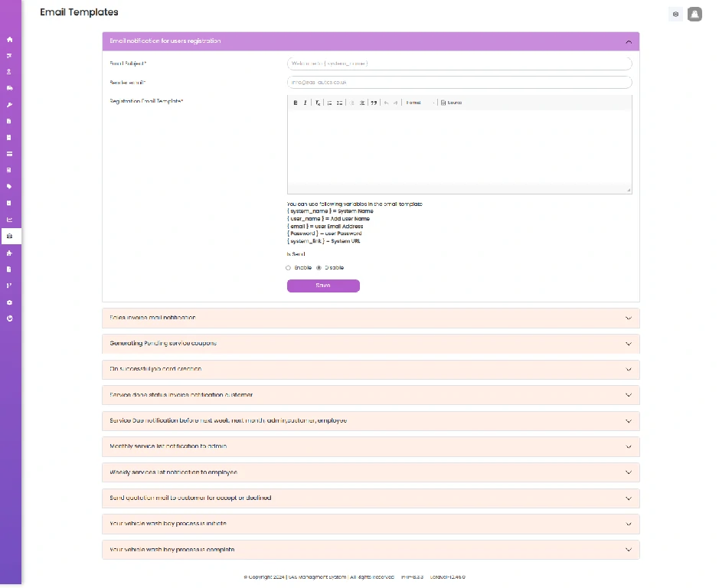
Task: Toggle bold in the template editor
Action: tap(296, 103)
